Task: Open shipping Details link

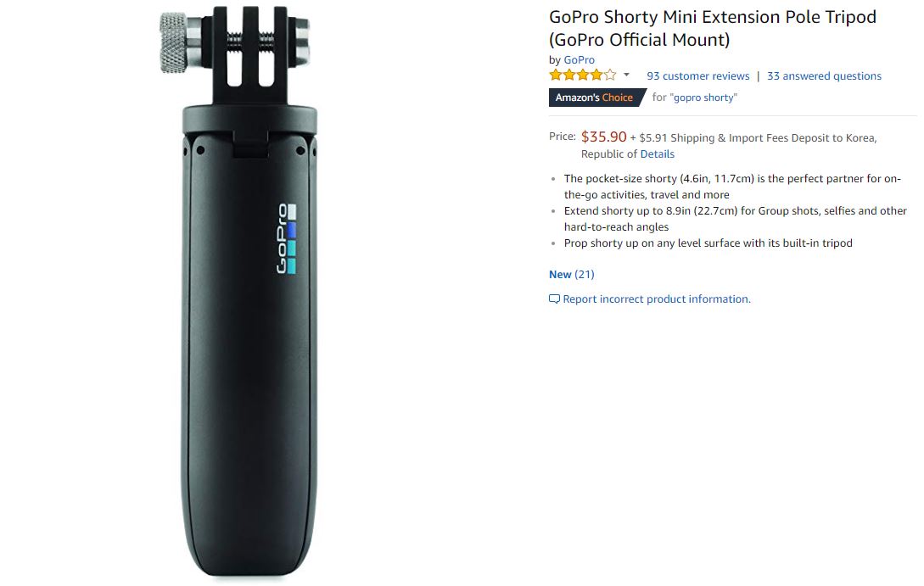Action: coord(657,153)
